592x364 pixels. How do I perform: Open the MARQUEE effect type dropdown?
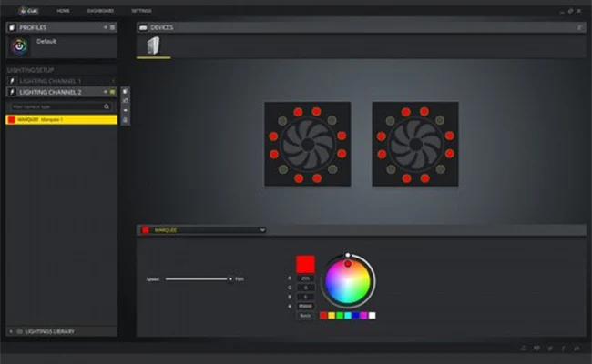click(203, 230)
